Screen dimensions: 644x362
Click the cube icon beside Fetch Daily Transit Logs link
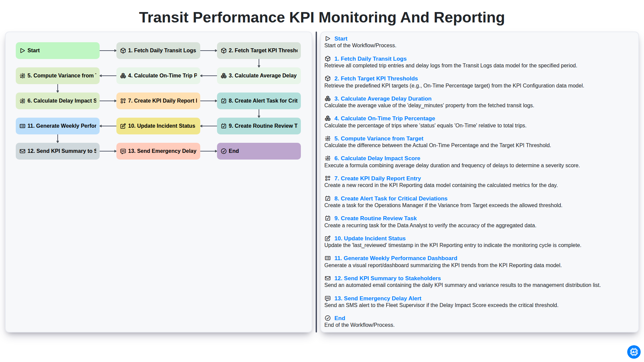click(x=328, y=59)
